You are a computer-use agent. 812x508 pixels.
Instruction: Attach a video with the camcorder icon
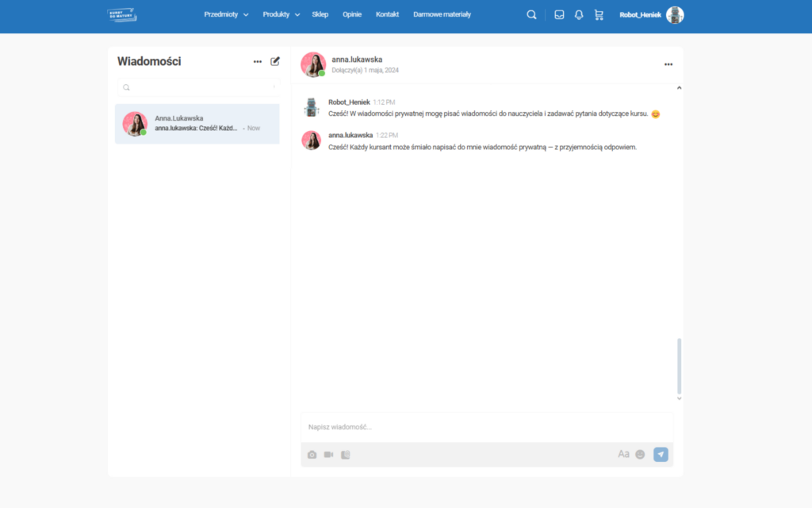click(328, 455)
